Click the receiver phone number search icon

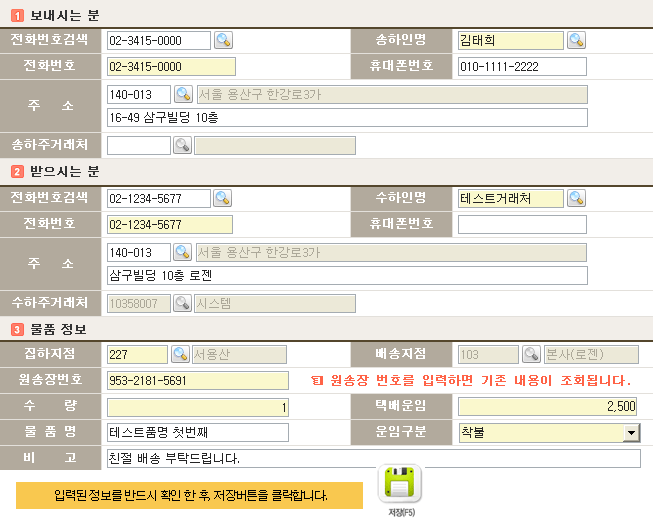tap(222, 198)
